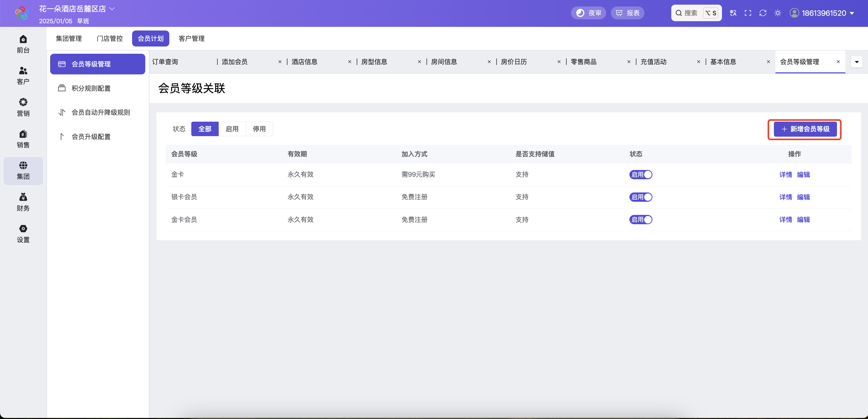The width and height of the screenshot is (868, 419).
Task: Select the 集团 group sidebar icon
Action: (x=23, y=171)
